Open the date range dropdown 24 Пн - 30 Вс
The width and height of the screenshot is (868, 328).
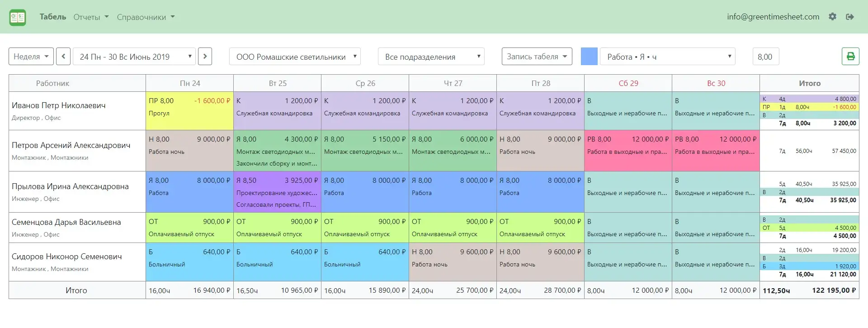click(134, 57)
